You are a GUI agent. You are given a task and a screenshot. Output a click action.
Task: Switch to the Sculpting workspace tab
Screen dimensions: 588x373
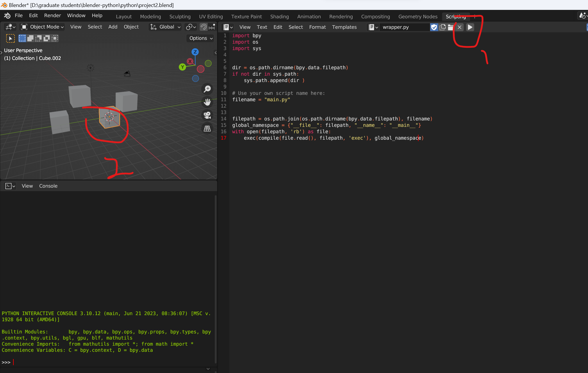coord(180,17)
